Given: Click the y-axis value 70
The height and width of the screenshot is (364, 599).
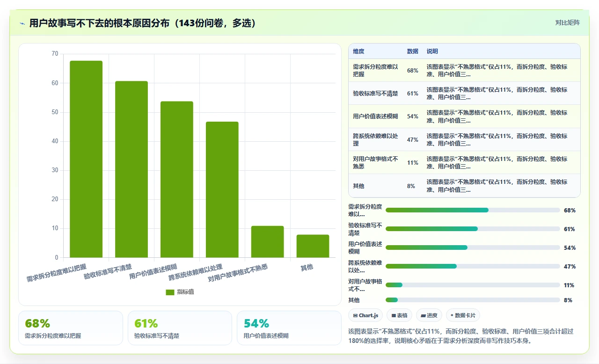Looking at the screenshot, I should [x=55, y=54].
